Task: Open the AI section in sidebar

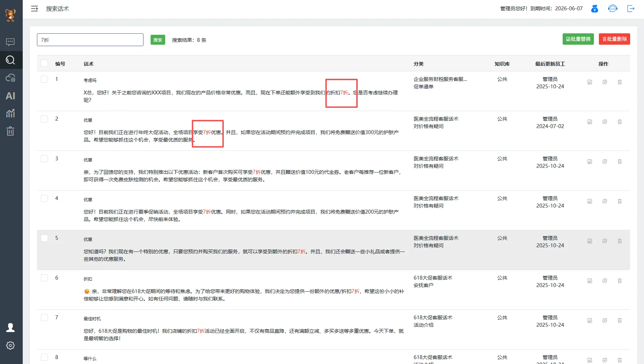Action: (x=10, y=96)
